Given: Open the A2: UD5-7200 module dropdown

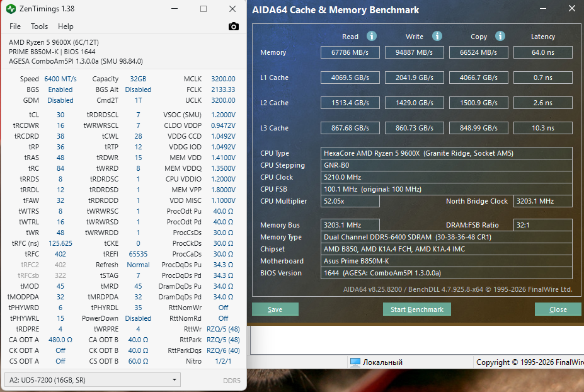Looking at the screenshot, I should [x=93, y=379].
